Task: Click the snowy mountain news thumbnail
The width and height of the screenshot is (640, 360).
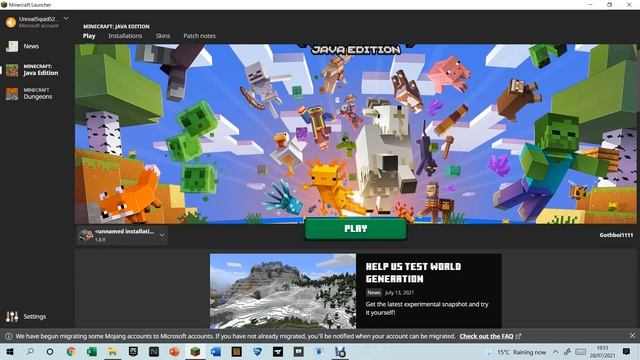Action: click(283, 291)
